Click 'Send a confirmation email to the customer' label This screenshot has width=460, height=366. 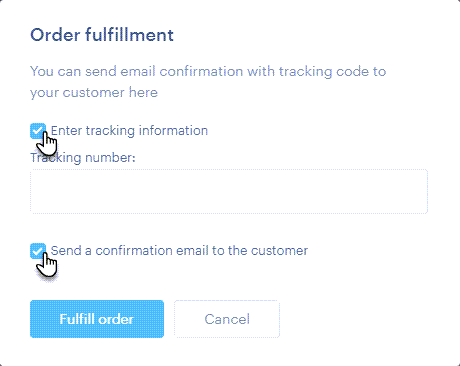coord(179,251)
